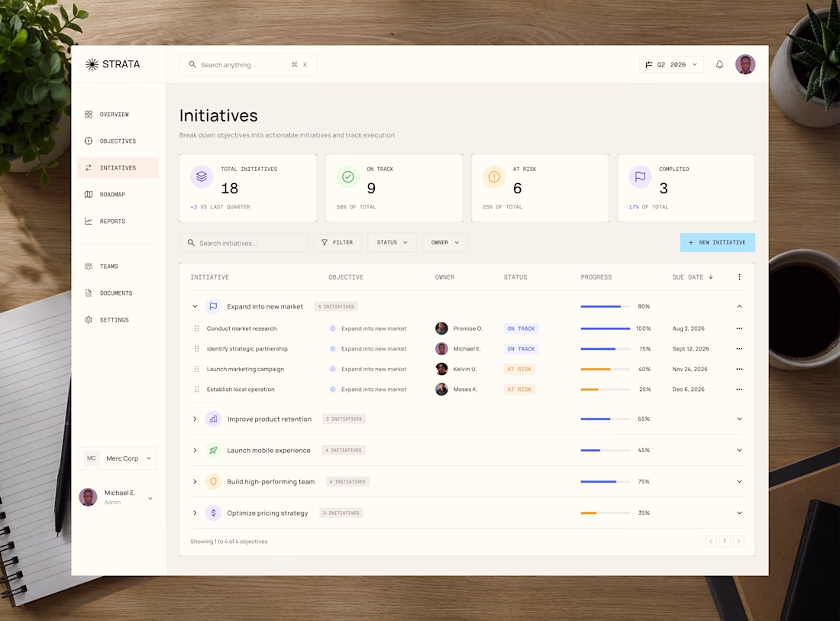Select Initiatives in sidebar
The height and width of the screenshot is (621, 840).
pyautogui.click(x=118, y=168)
